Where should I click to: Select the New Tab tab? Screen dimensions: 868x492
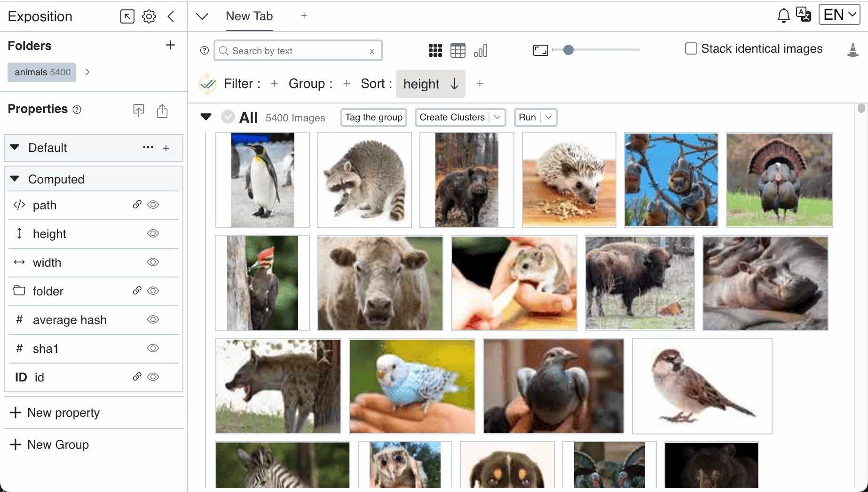click(x=249, y=16)
